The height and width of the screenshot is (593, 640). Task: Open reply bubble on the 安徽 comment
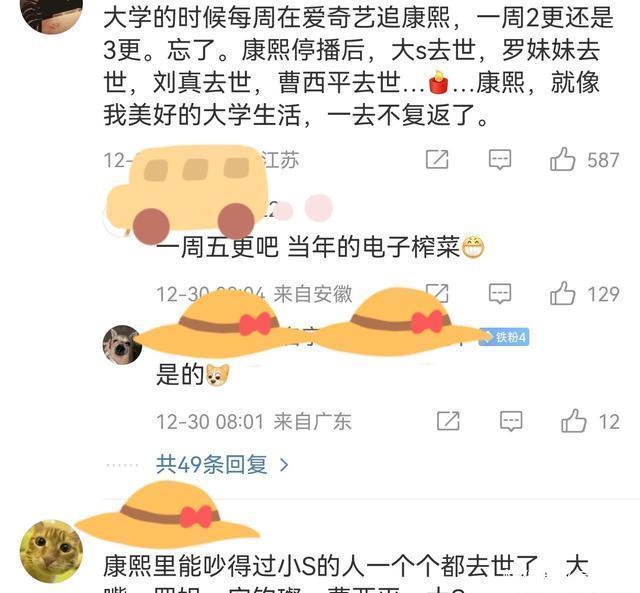(500, 293)
